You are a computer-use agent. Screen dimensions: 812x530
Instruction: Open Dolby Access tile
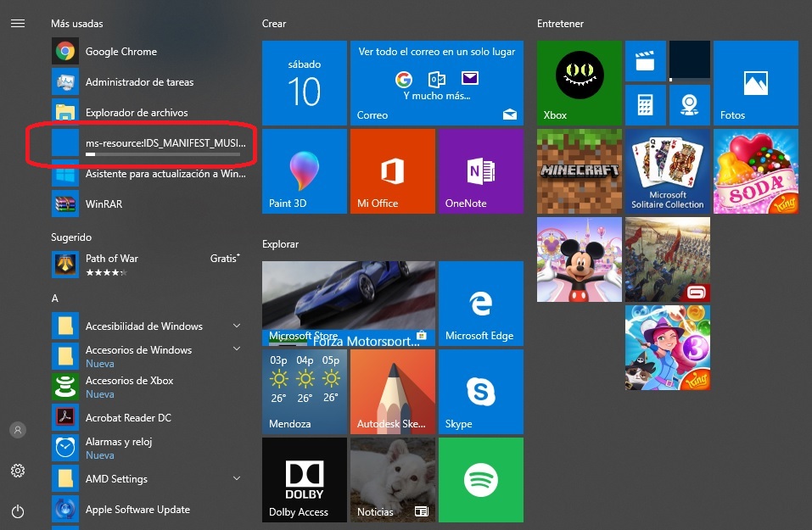305,480
